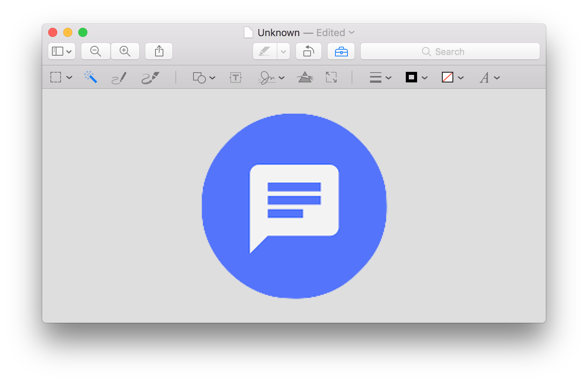The height and width of the screenshot is (383, 588).
Task: Open the Adjust Color prism tool
Action: (x=305, y=78)
